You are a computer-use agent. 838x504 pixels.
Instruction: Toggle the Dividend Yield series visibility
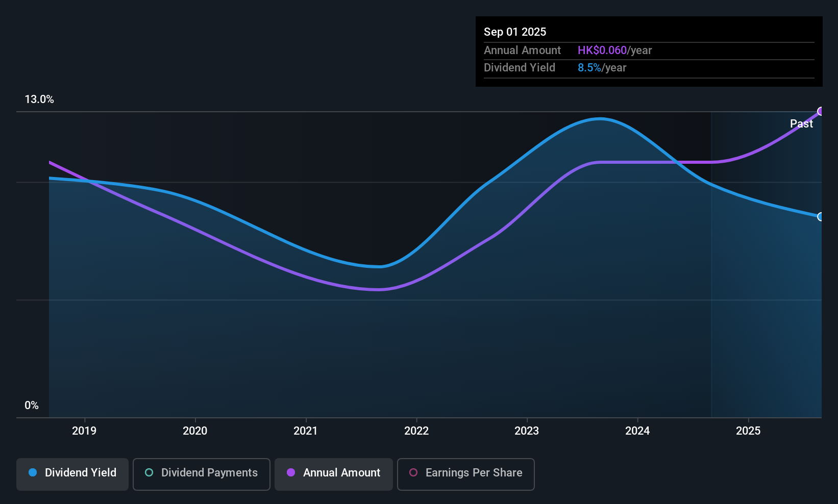(72, 473)
